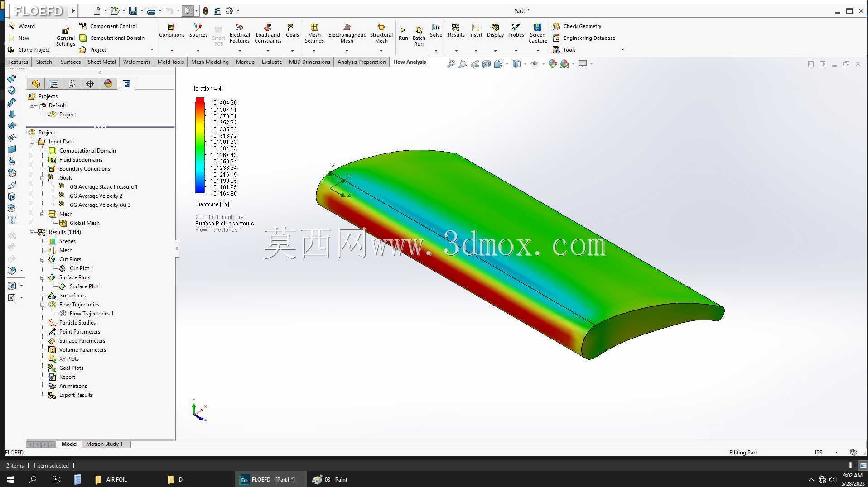The image size is (868, 487).
Task: Click the Sources ribbon icon
Action: click(198, 31)
